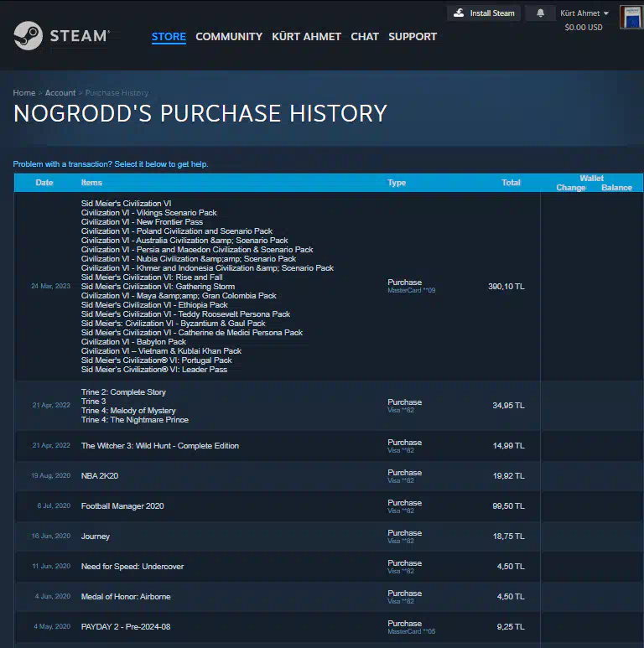Select Civilization VI: Rise and Fall item
The height and width of the screenshot is (648, 644).
tap(152, 277)
